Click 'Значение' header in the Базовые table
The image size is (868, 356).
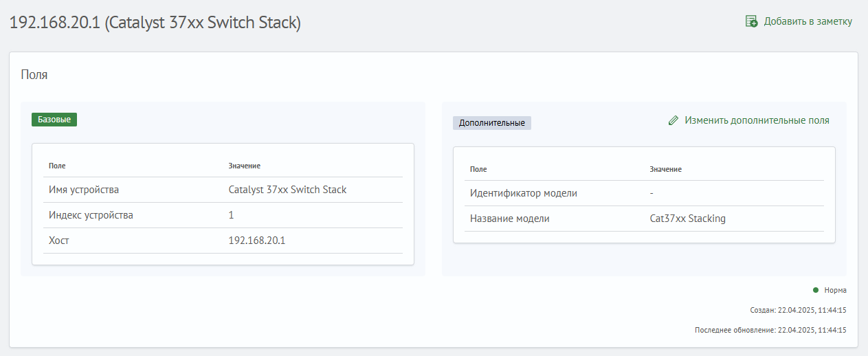click(x=244, y=166)
